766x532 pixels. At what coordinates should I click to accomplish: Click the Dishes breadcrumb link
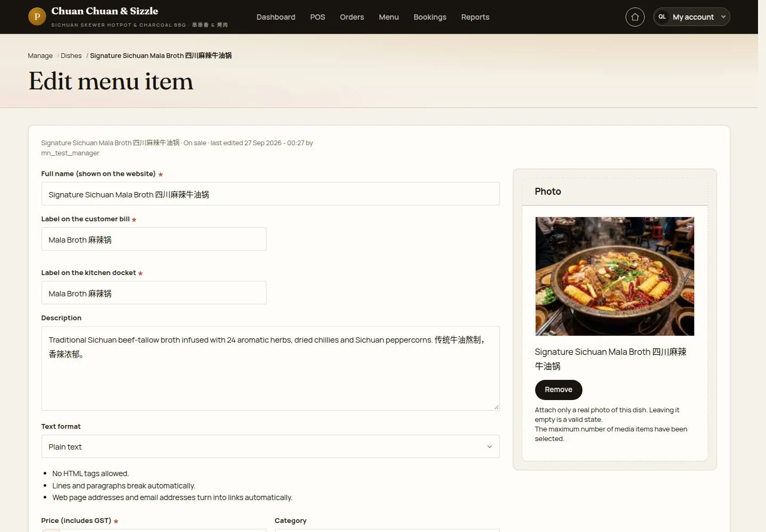coord(71,55)
